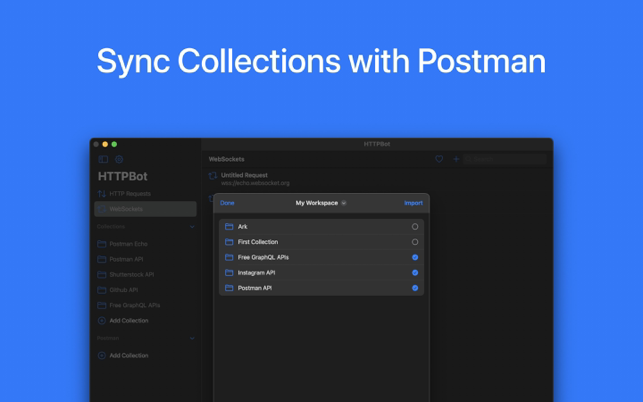Image resolution: width=643 pixels, height=402 pixels.
Task: Click the Instagram API folder icon
Action: pos(229,273)
